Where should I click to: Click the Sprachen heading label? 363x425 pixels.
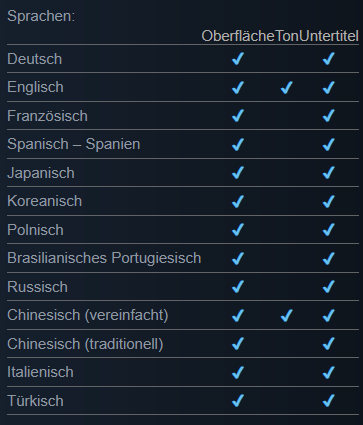(41, 16)
